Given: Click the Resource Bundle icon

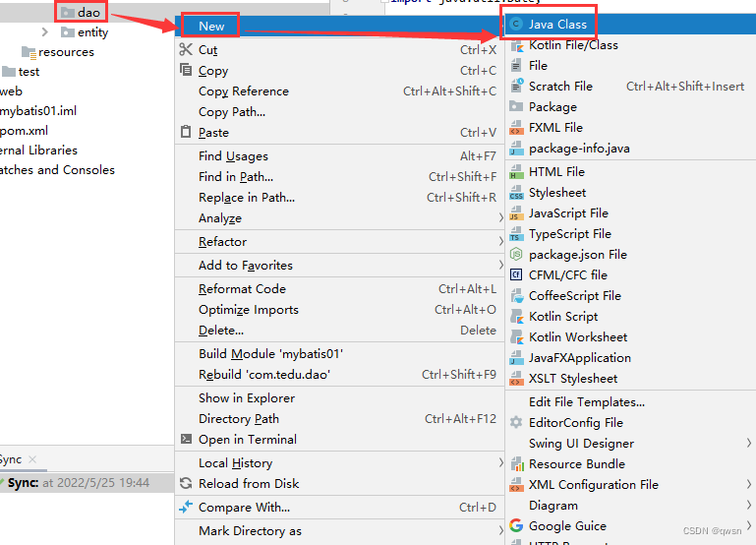Looking at the screenshot, I should point(516,464).
